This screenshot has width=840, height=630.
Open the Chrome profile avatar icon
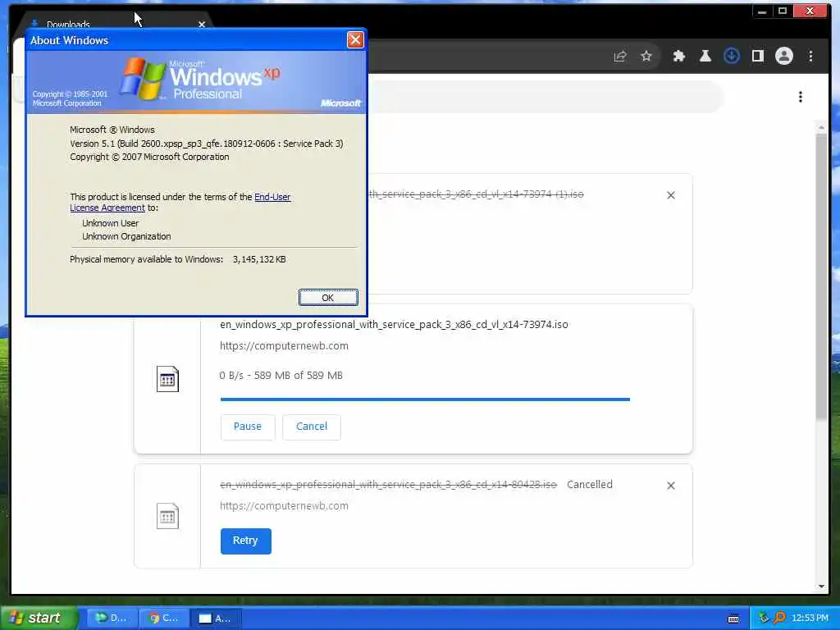(x=783, y=57)
